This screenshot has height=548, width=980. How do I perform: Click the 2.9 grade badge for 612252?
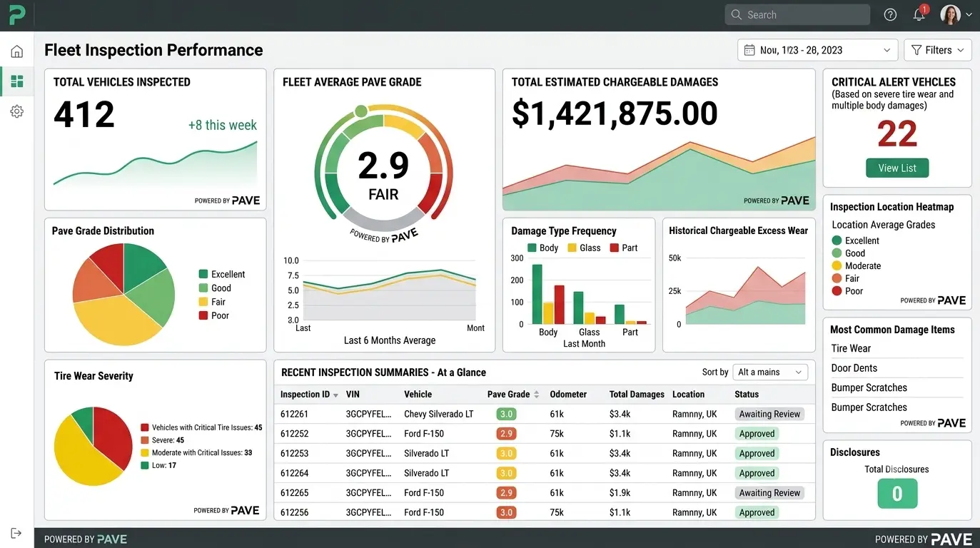pyautogui.click(x=506, y=434)
